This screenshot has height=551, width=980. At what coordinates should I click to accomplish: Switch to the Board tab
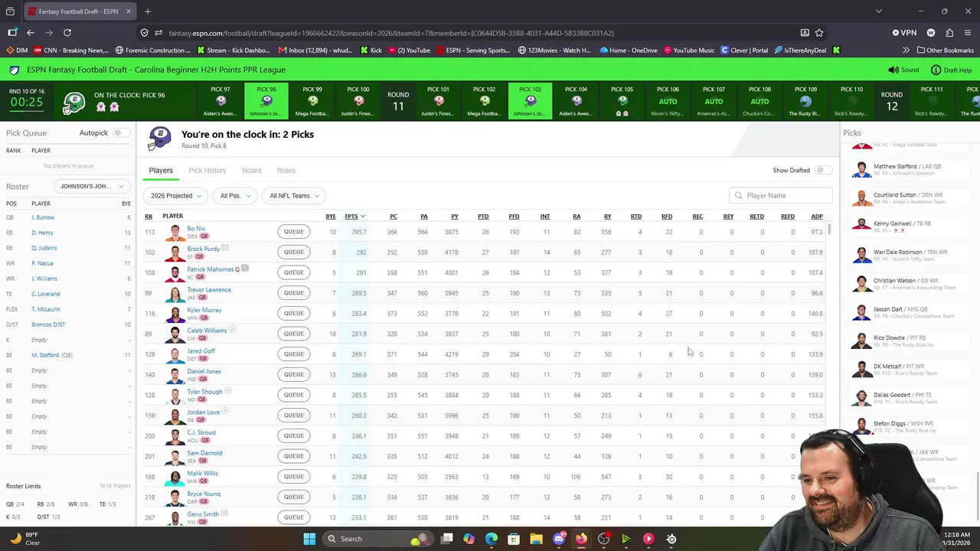pos(252,171)
